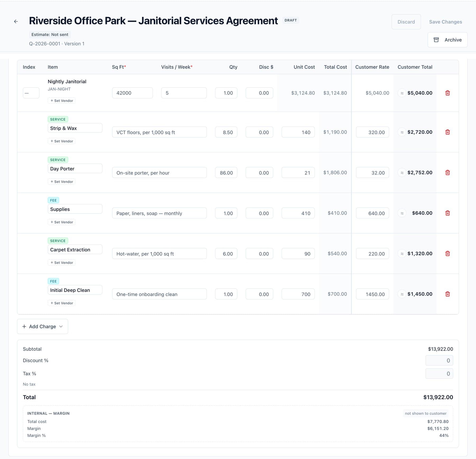Edit the Sq Ft field showing 42000
This screenshot has height=459, width=476.
click(132, 93)
